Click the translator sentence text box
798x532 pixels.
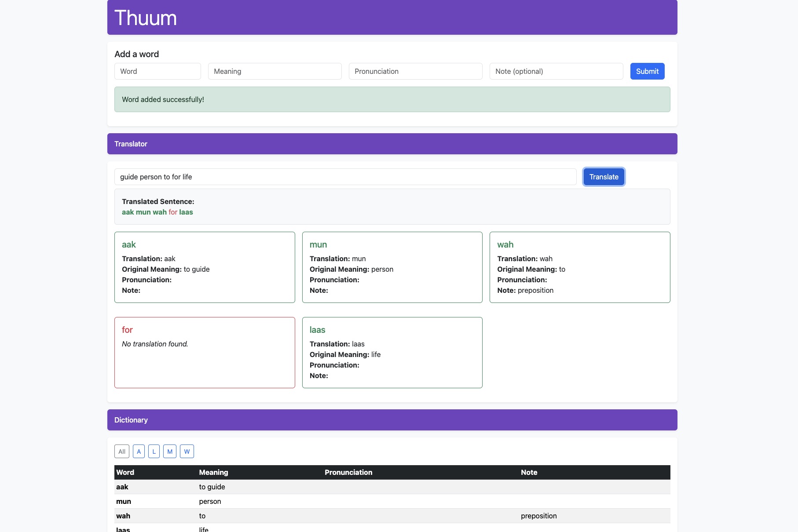(345, 177)
